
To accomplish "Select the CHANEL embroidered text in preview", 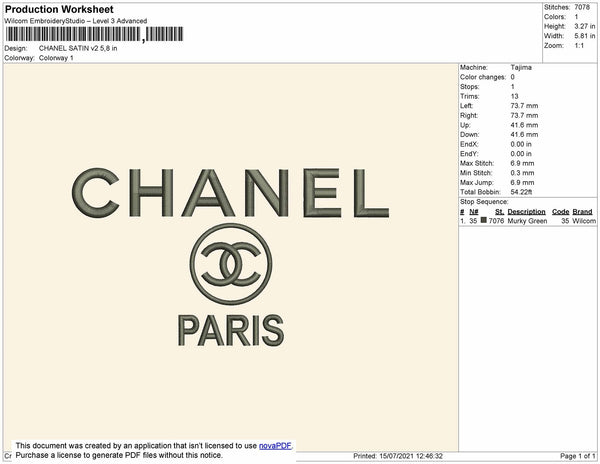I will point(230,193).
